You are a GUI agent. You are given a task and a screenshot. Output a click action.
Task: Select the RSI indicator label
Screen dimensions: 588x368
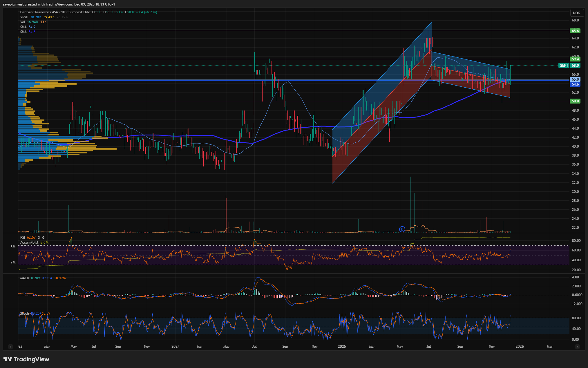(x=23, y=238)
